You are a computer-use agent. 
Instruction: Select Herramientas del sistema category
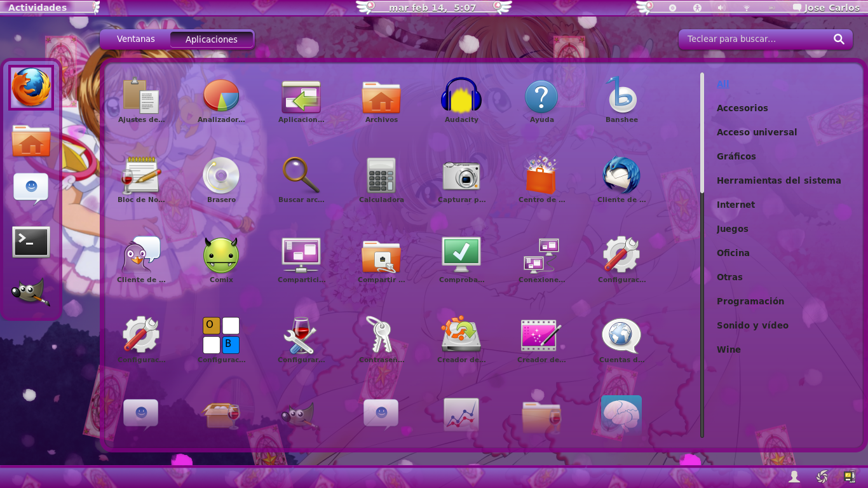779,180
